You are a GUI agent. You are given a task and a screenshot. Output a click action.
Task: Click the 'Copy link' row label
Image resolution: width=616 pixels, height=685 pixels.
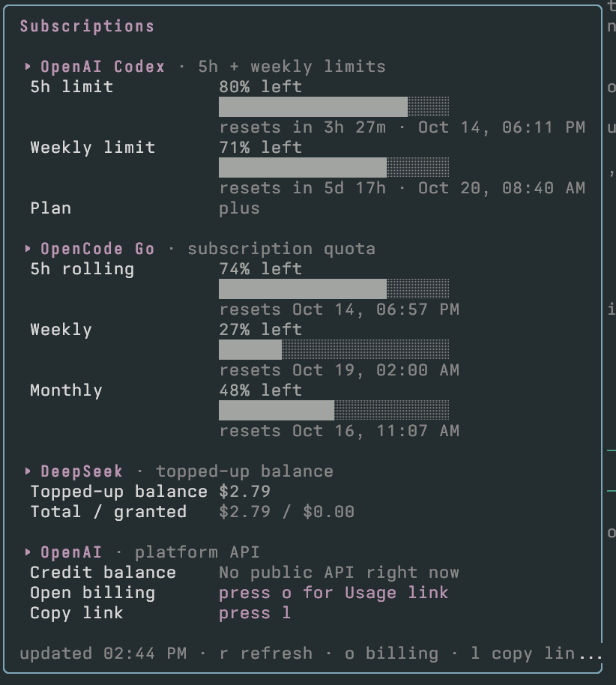click(77, 613)
